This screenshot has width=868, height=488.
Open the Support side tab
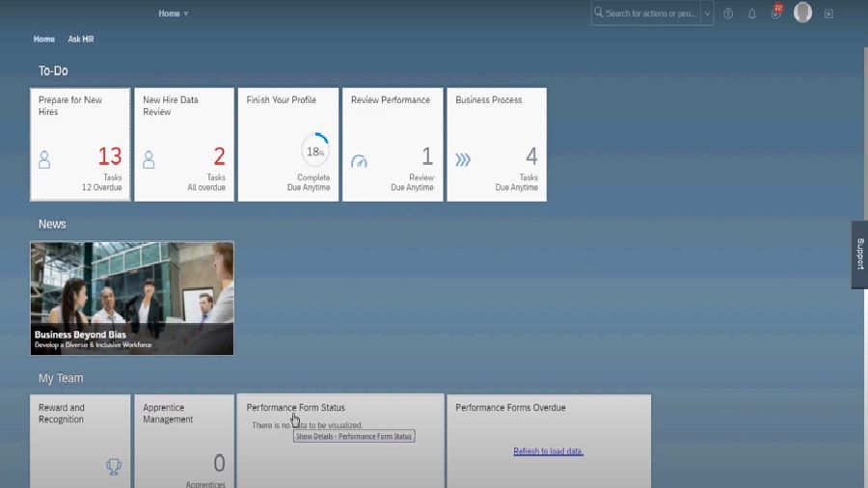point(859,255)
